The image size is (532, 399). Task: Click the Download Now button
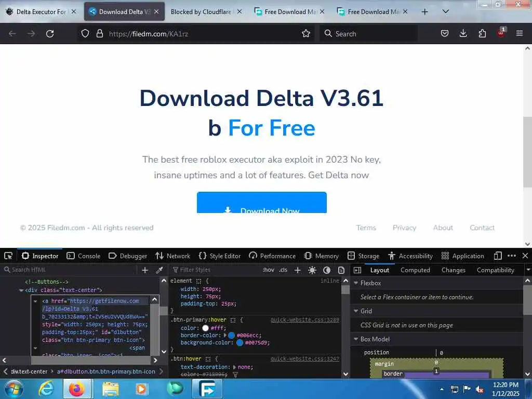coord(262,203)
